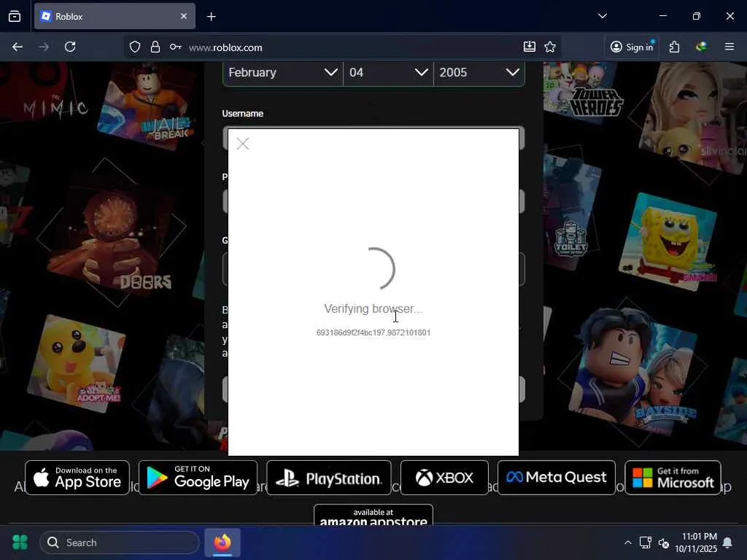The height and width of the screenshot is (560, 747).
Task: Click the Username field label
Action: (242, 113)
